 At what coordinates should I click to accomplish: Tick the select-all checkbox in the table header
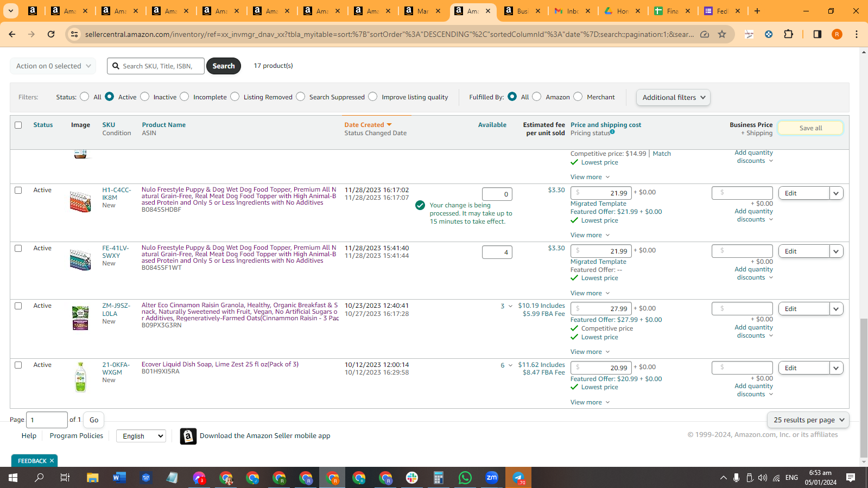18,125
